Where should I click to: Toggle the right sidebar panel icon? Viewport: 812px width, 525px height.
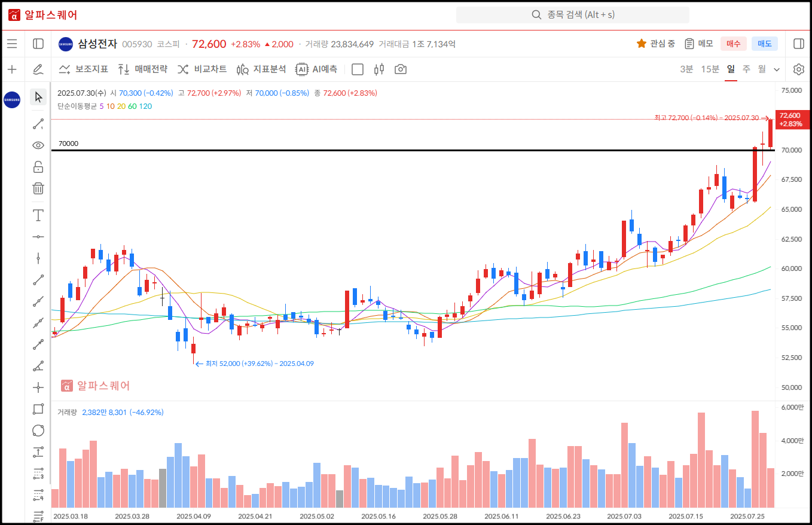(798, 44)
